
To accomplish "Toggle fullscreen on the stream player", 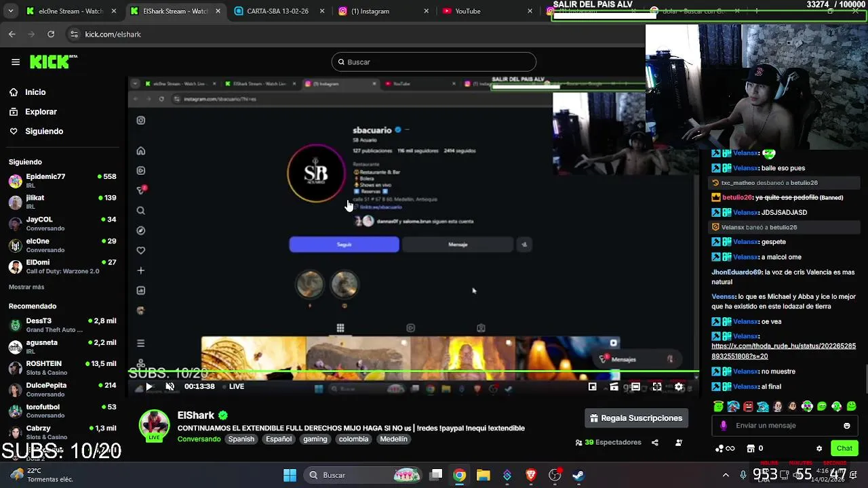I will click(657, 386).
